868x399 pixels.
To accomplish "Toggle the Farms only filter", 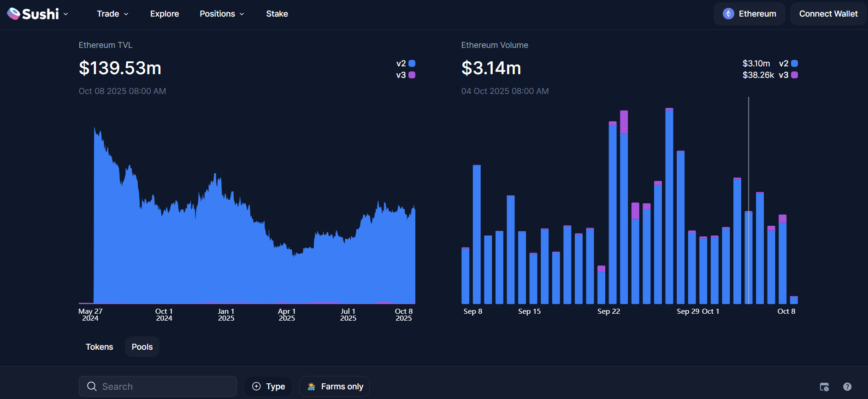I will click(x=335, y=386).
